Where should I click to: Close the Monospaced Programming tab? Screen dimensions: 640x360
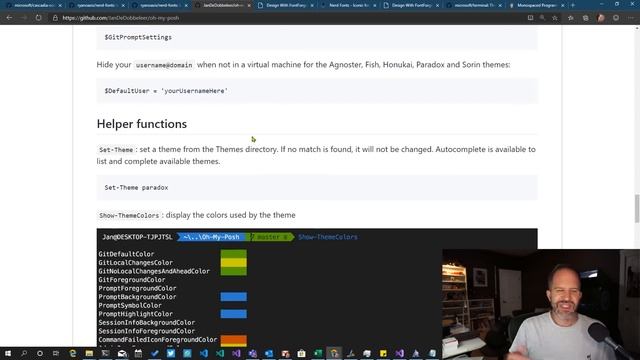click(x=563, y=5)
